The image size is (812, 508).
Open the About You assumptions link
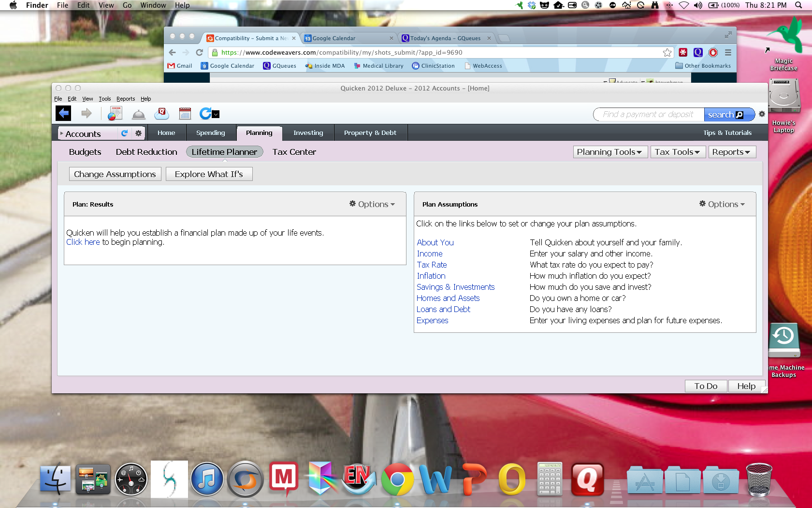click(435, 242)
